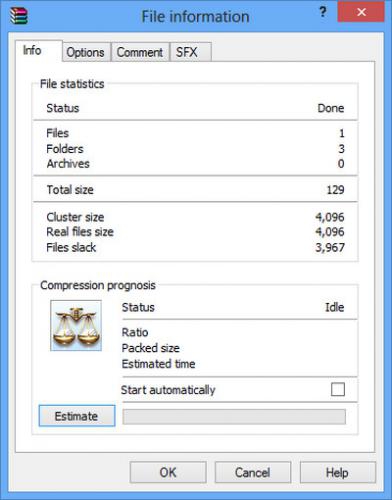Click the 'Total size' label
Viewport: 392px width, 500px height.
click(70, 190)
